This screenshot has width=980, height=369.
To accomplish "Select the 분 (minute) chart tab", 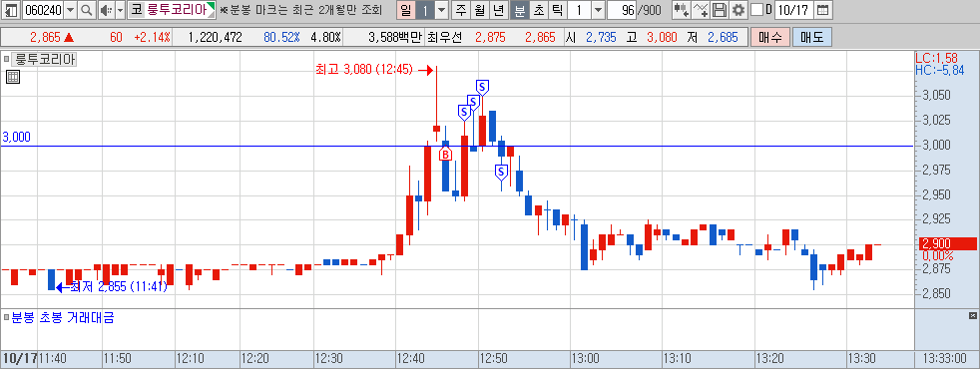I will [x=519, y=10].
